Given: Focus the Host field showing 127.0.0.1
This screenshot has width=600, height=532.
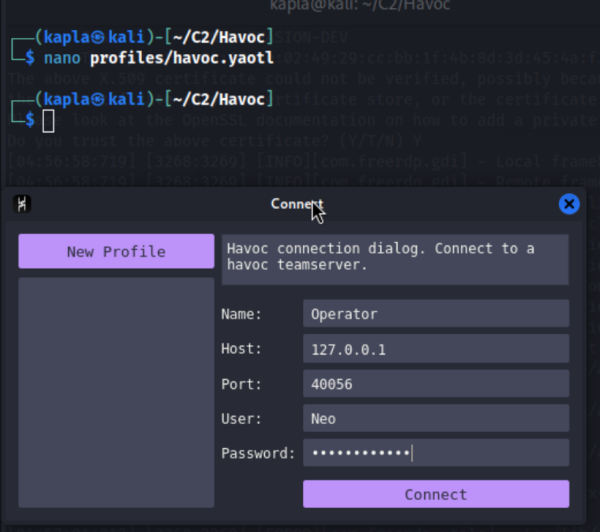Looking at the screenshot, I should click(x=436, y=349).
